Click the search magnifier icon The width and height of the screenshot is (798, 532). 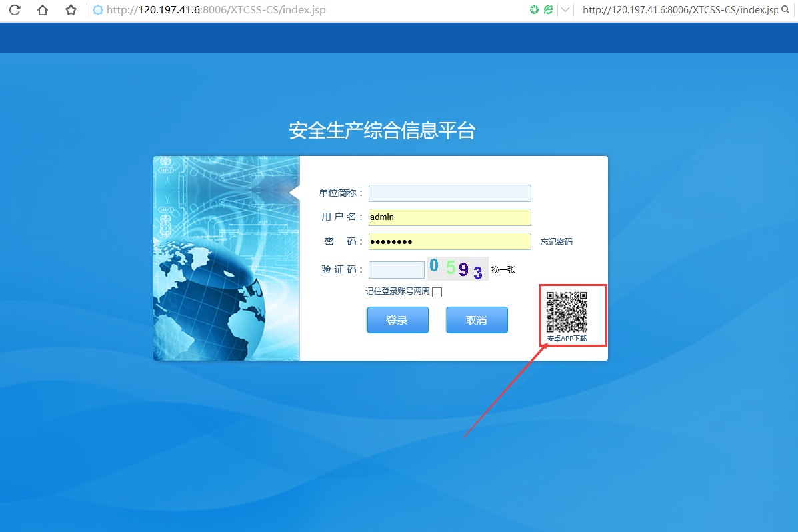[786, 10]
